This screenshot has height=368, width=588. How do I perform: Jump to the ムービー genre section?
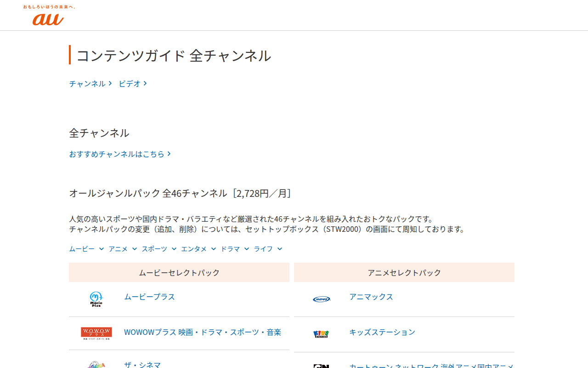[86, 249]
